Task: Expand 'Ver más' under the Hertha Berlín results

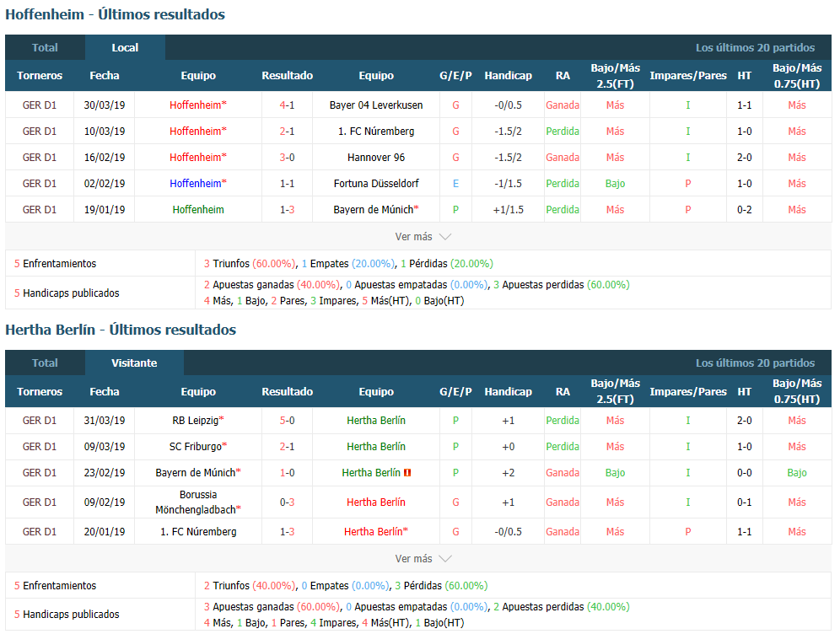Action: pyautogui.click(x=423, y=558)
